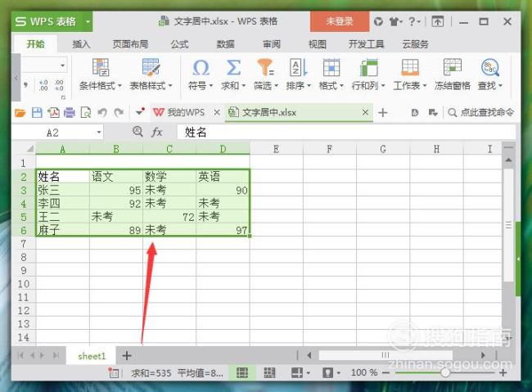The image size is (532, 392).
Task: Click the Filter (筛选) funnel icon
Action: click(x=266, y=67)
